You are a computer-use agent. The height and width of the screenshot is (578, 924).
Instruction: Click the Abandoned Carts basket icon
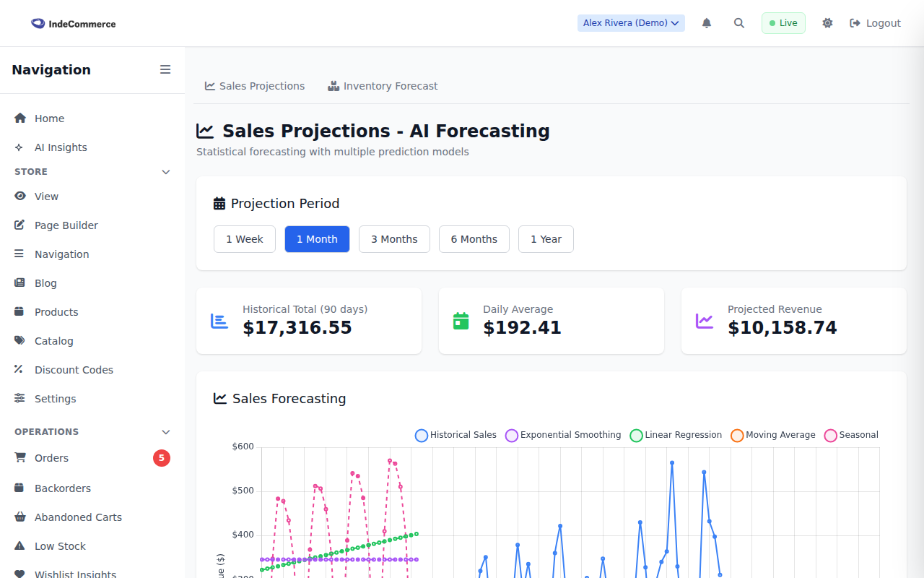tap(20, 517)
